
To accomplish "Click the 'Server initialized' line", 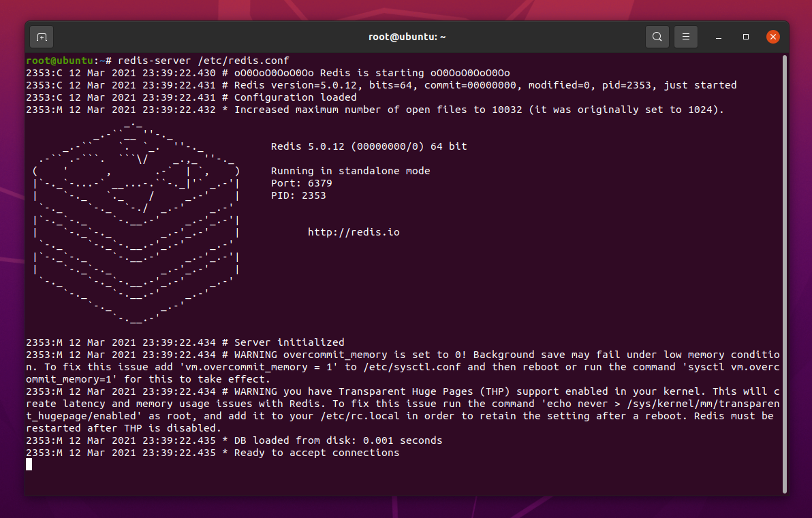I will (185, 342).
